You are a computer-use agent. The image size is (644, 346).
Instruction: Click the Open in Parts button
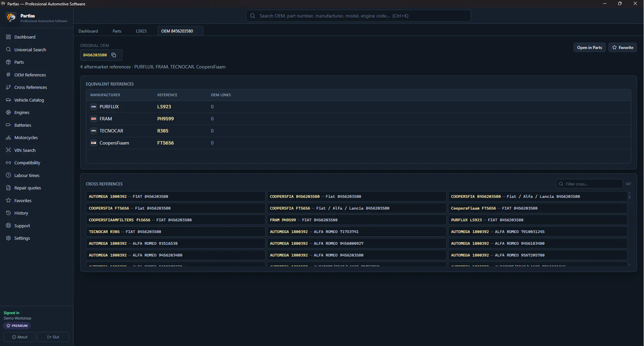(x=589, y=47)
